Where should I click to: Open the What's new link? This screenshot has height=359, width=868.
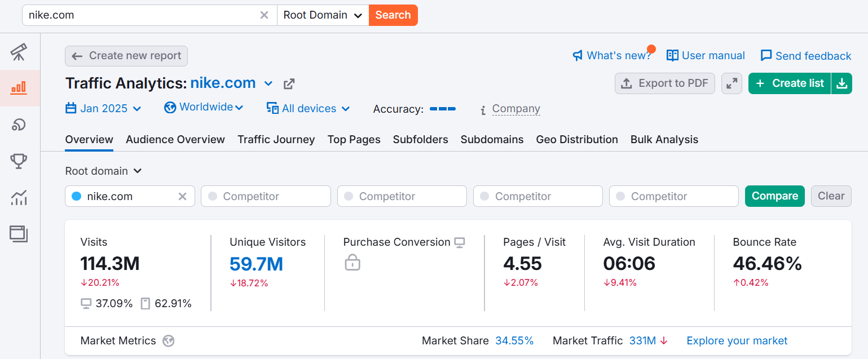pos(619,55)
